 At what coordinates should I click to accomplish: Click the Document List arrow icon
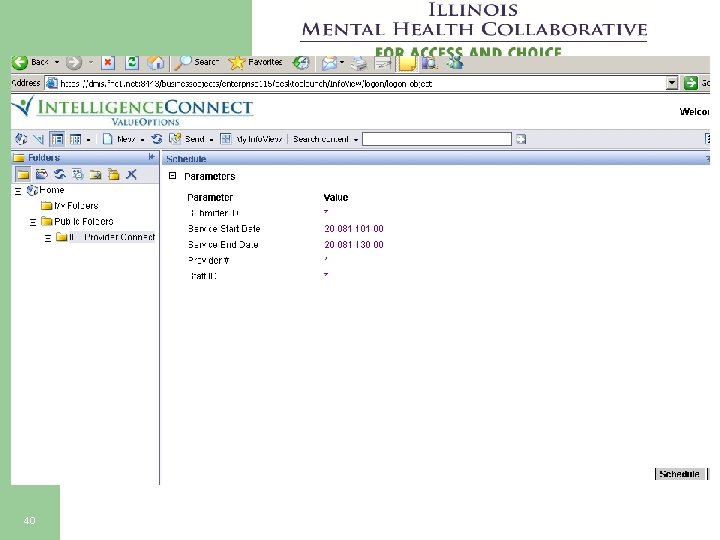point(39,139)
